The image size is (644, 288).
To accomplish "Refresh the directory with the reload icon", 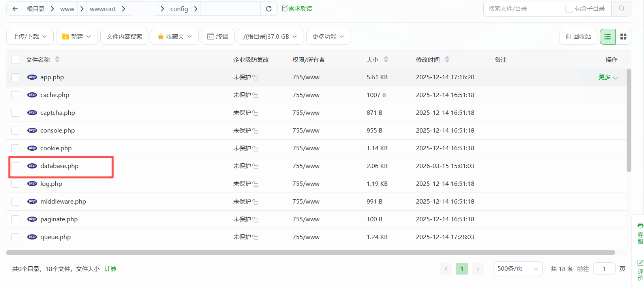I will click(x=268, y=9).
